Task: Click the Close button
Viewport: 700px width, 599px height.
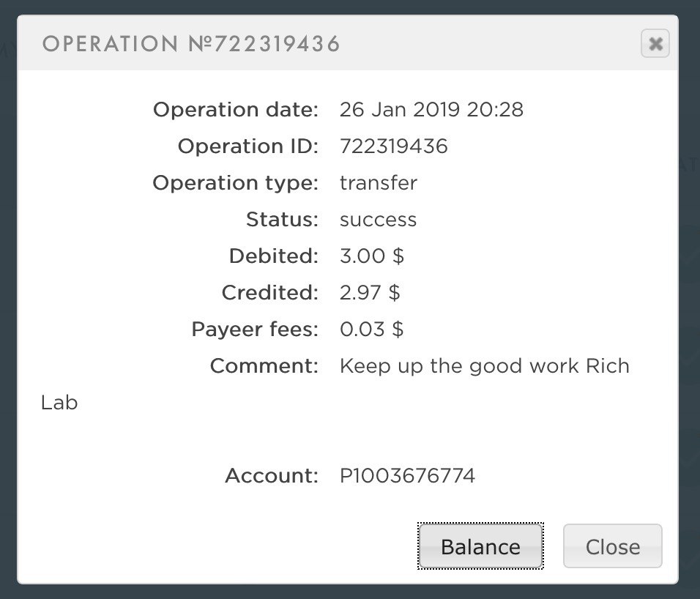Action: click(x=612, y=546)
